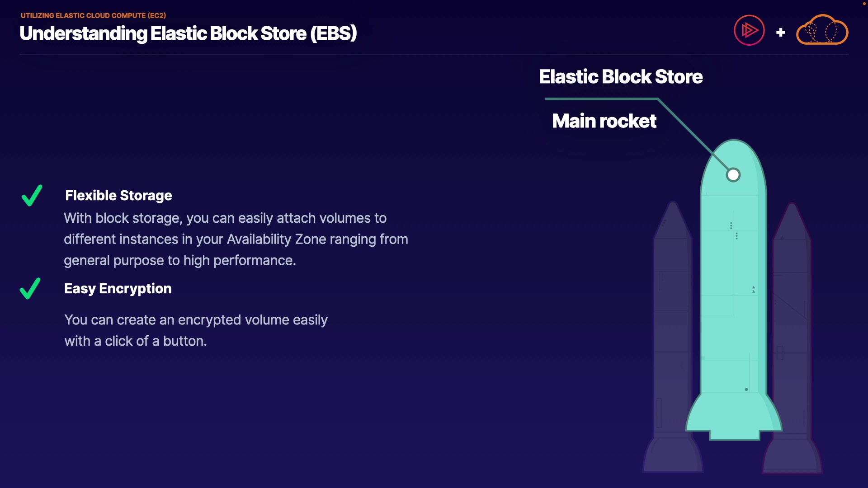Click the orange cloud logo icon

pos(822,30)
